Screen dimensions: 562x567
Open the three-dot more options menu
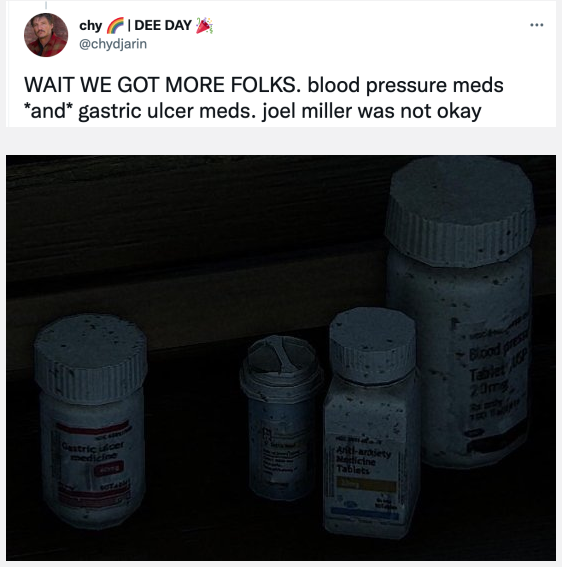[537, 25]
